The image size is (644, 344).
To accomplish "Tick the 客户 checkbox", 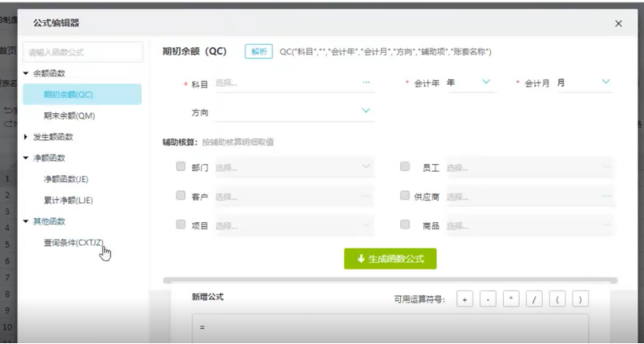I will point(180,196).
